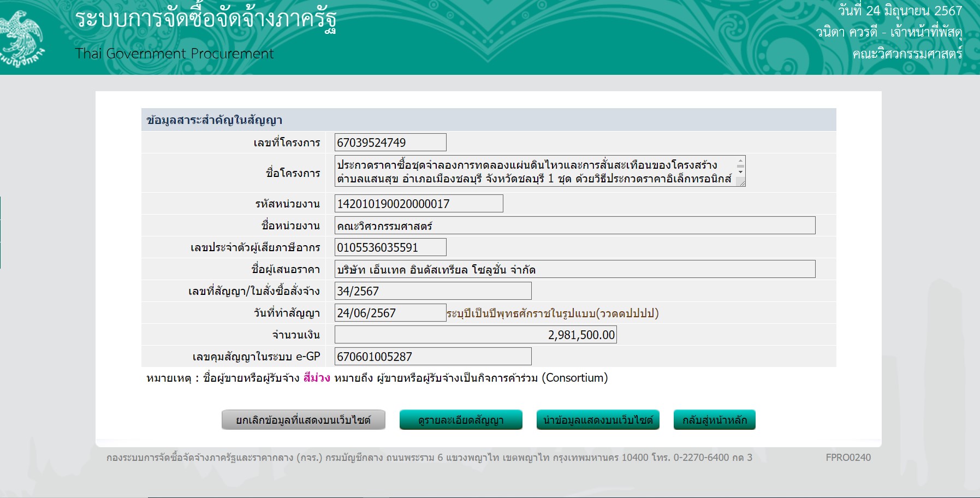Click the project number field 67039524749
This screenshot has width=980, height=498.
point(390,143)
